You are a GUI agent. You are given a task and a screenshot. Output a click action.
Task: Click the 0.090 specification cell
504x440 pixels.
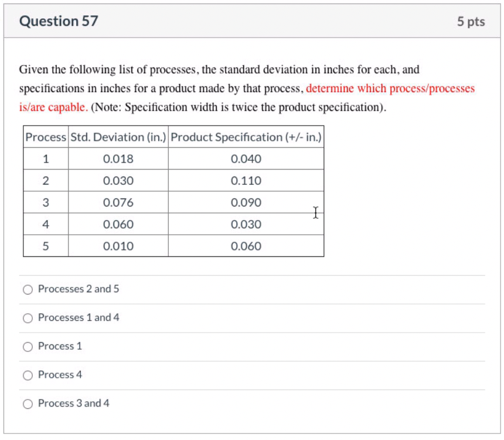click(245, 202)
